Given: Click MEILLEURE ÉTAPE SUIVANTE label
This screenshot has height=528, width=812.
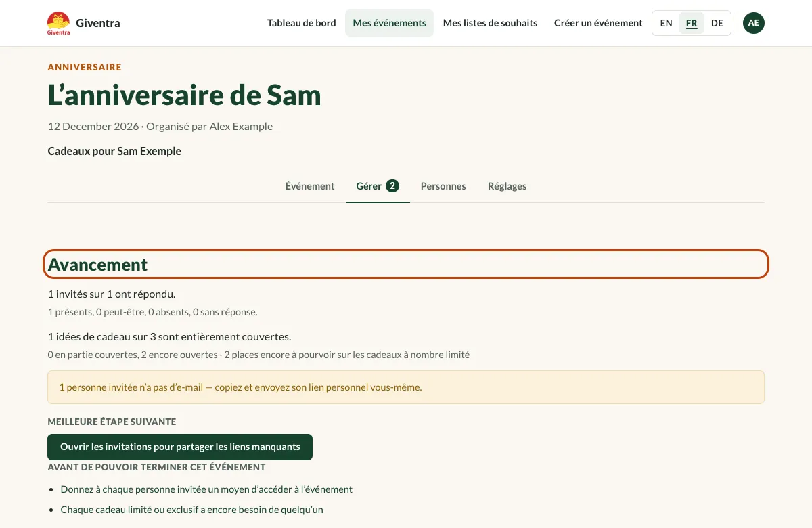Looking at the screenshot, I should 112,422.
